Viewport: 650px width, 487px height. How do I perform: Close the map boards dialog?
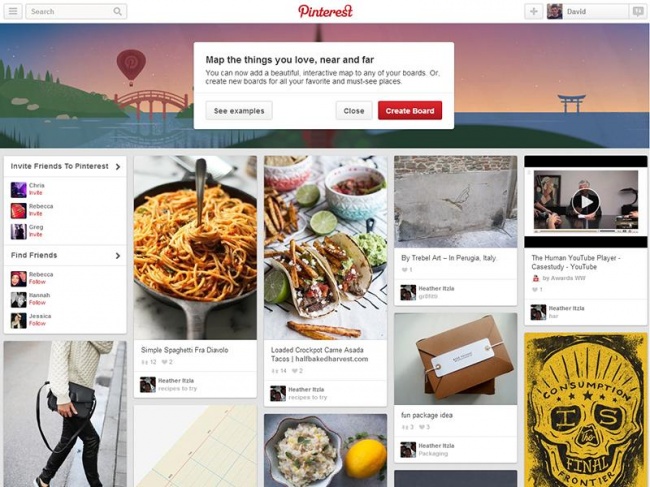pos(354,111)
